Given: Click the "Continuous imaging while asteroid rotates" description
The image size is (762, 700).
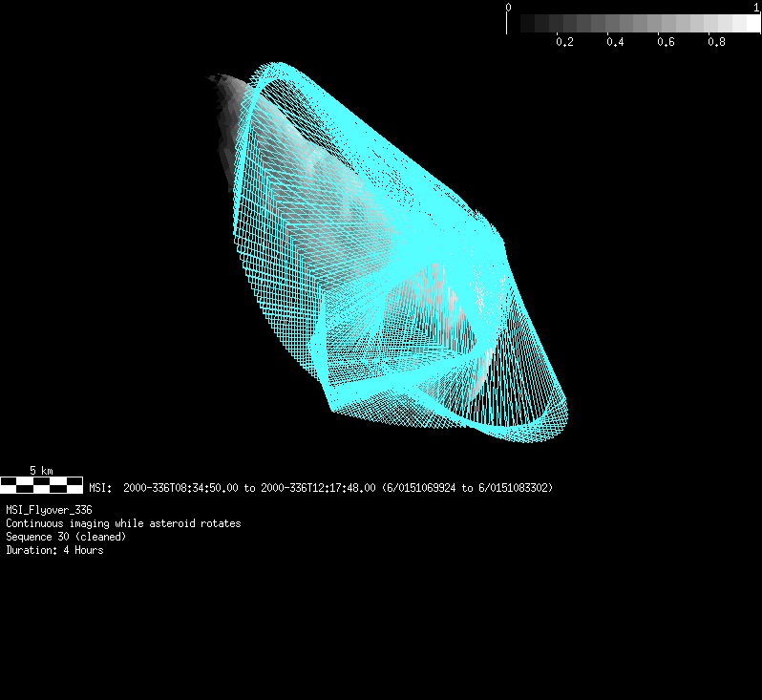Looking at the screenshot, I should click(x=123, y=523).
